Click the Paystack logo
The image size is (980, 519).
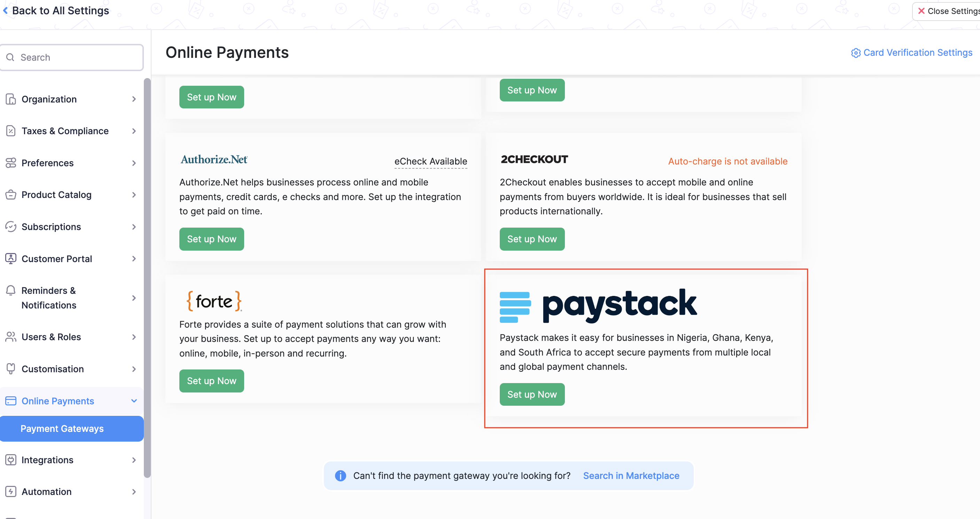click(x=598, y=306)
